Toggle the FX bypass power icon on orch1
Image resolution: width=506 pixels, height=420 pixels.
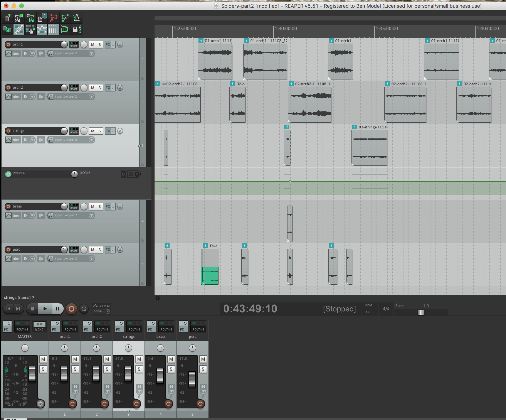[x=113, y=45]
